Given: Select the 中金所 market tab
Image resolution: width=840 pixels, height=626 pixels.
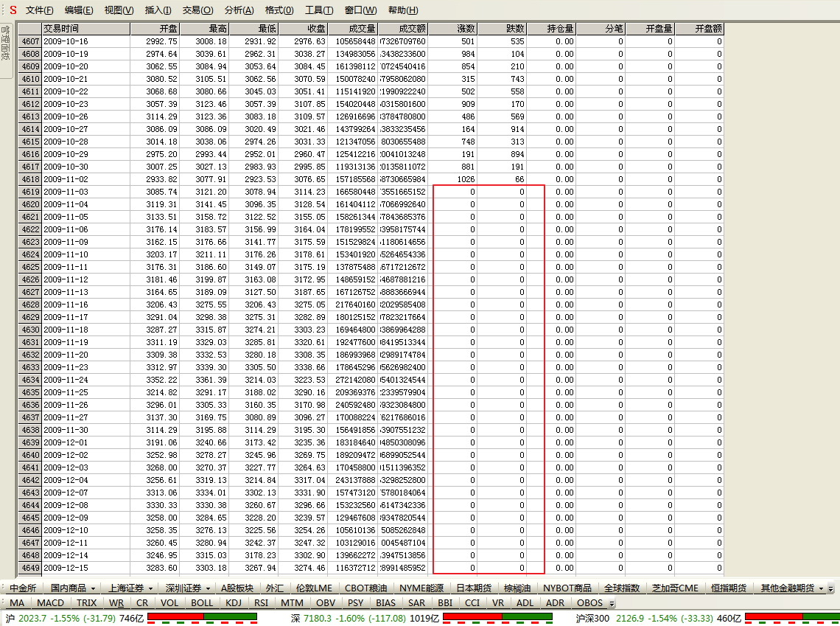Looking at the screenshot, I should click(x=23, y=588).
